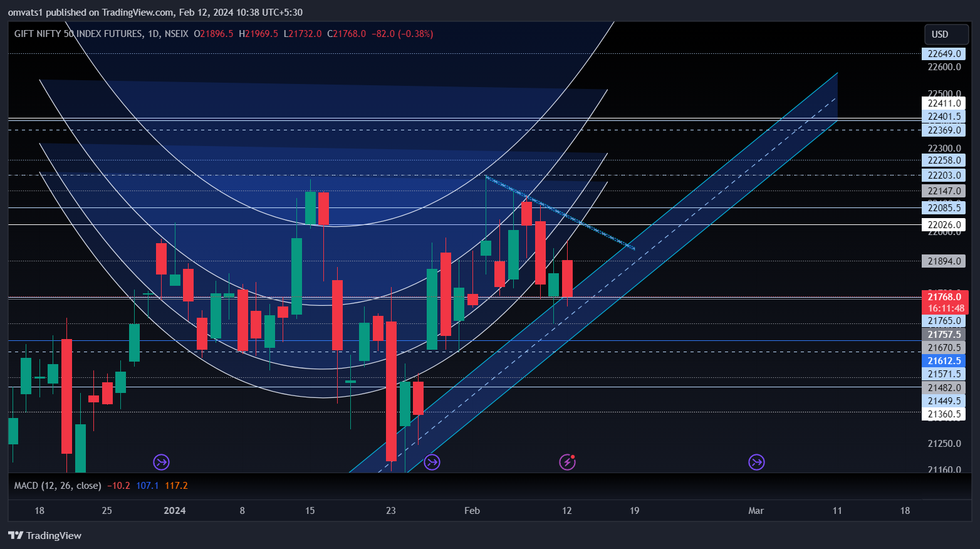Select the 21360.5 price label

[x=944, y=414]
